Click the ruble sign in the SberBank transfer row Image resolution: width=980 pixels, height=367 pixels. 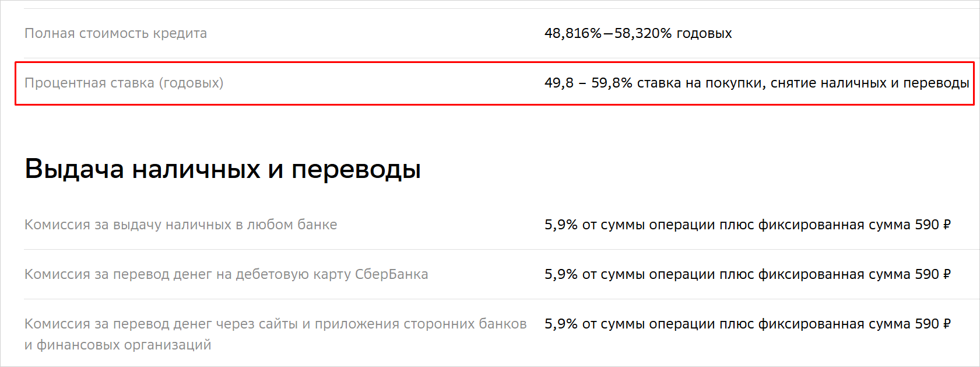[x=946, y=274]
